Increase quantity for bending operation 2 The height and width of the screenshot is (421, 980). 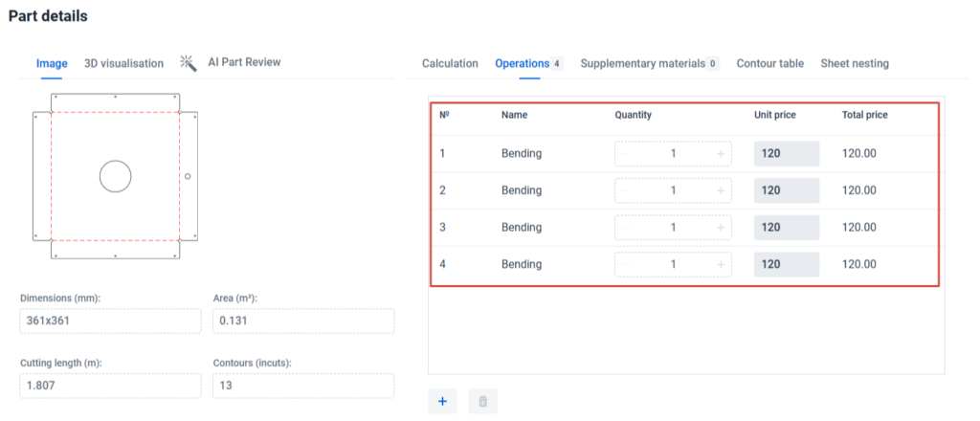(721, 190)
